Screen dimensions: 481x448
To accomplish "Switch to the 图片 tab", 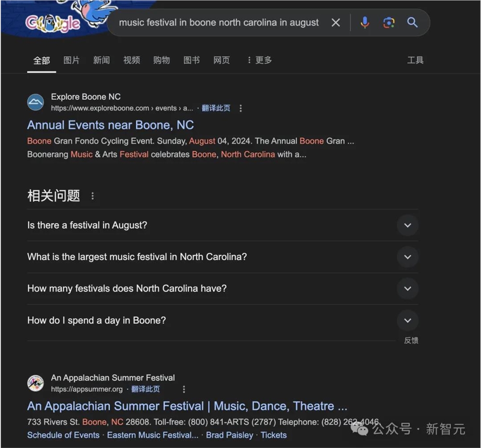I will (72, 60).
